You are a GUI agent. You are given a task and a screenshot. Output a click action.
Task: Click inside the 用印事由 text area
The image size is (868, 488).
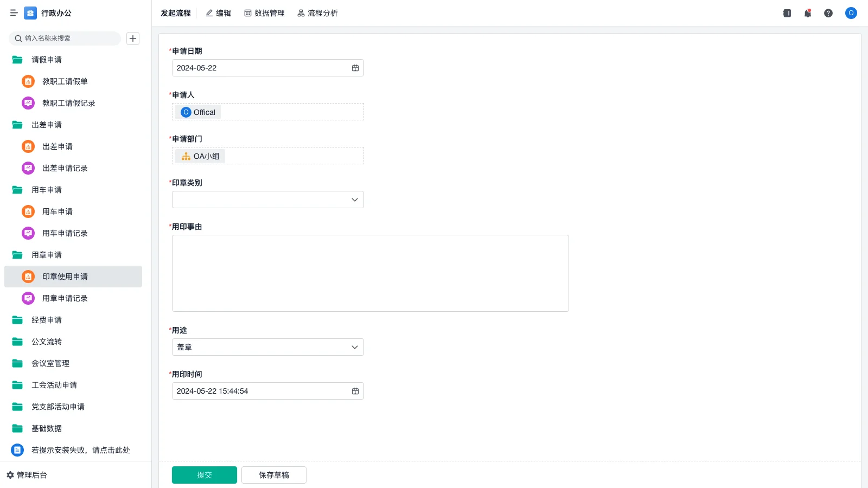click(371, 273)
